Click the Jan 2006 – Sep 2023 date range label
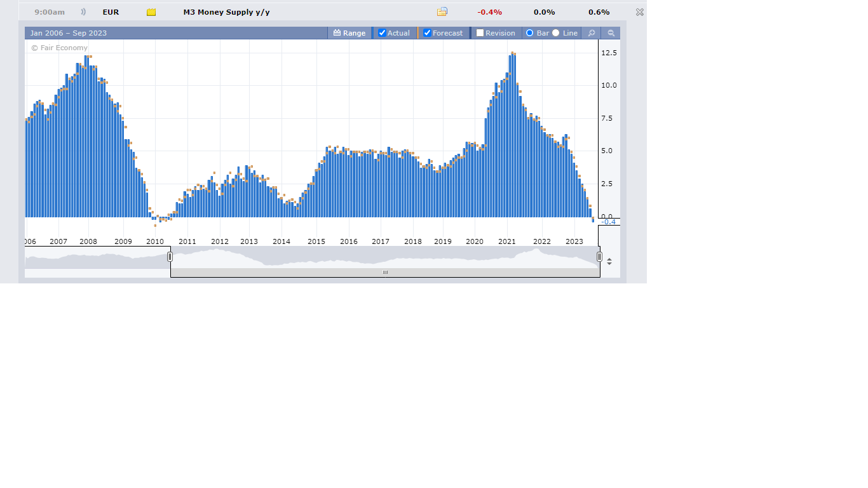 [x=69, y=33]
